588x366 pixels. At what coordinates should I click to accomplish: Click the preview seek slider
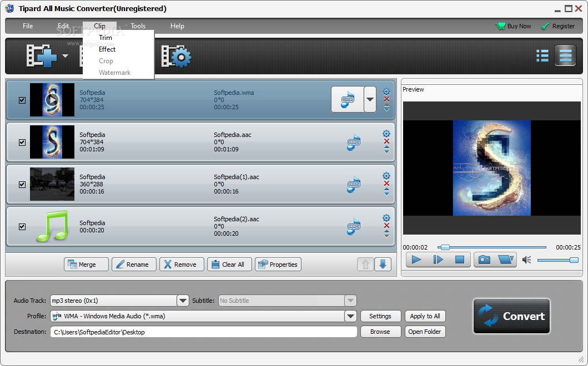(x=491, y=247)
